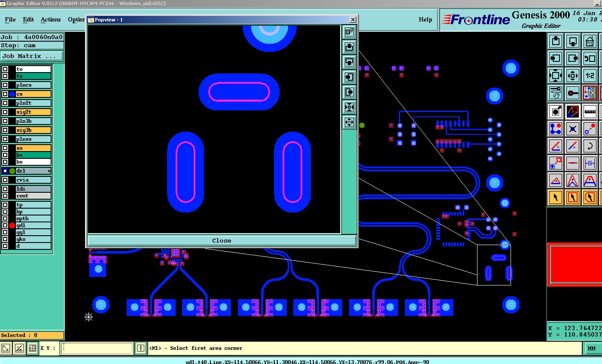
Task: Click the arrow with polygon selection icon
Action: (590, 197)
